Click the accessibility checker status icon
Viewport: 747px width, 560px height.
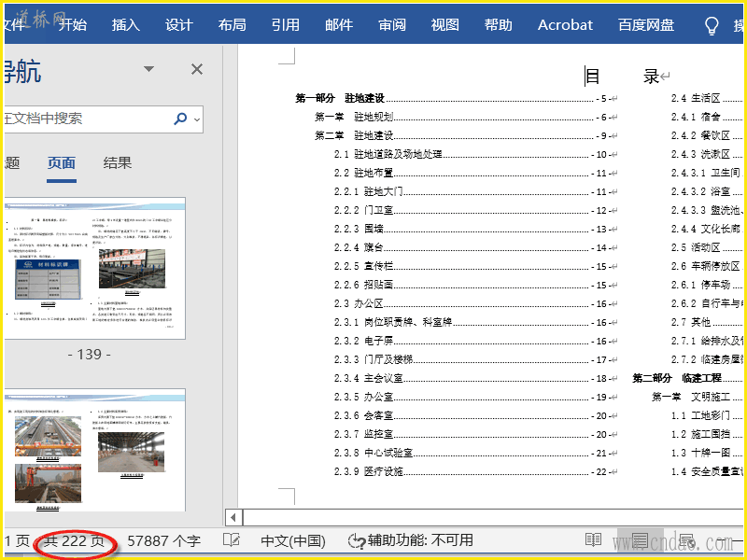coord(356,540)
